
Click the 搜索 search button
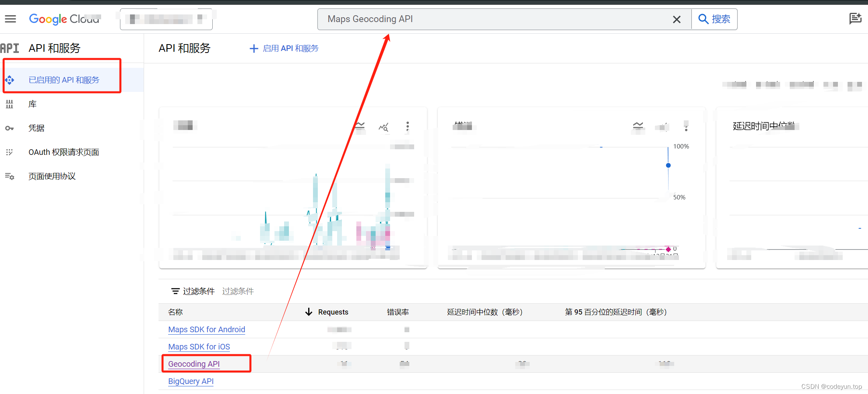pos(714,19)
